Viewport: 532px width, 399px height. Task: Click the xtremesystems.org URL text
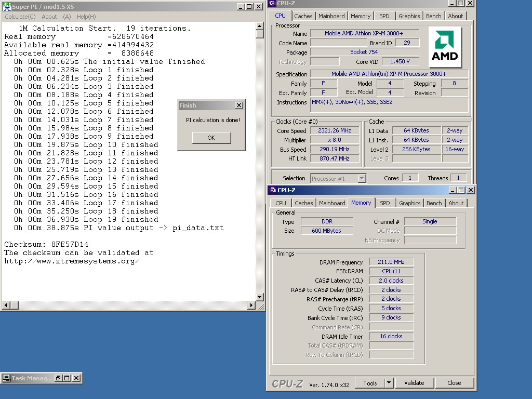click(x=72, y=261)
